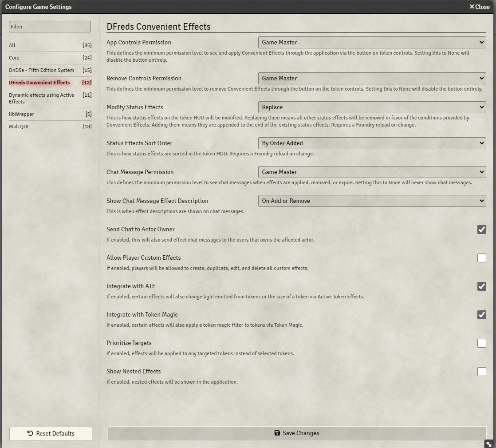This screenshot has height=448, width=496.
Task: Click the Show Nested Effects label
Action: 134,371
